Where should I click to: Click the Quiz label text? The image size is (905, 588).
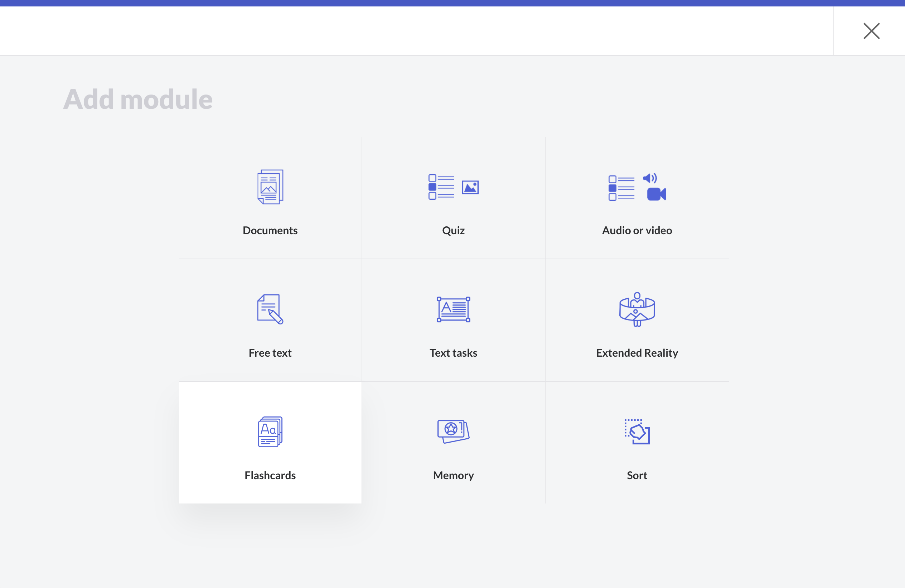(453, 231)
